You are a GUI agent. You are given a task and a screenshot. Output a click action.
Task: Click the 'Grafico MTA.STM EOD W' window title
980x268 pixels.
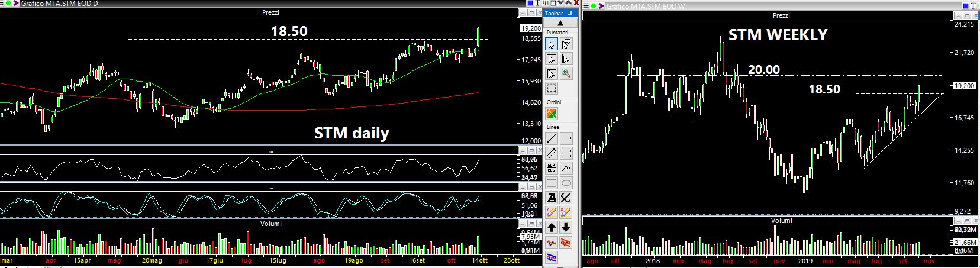click(x=645, y=6)
